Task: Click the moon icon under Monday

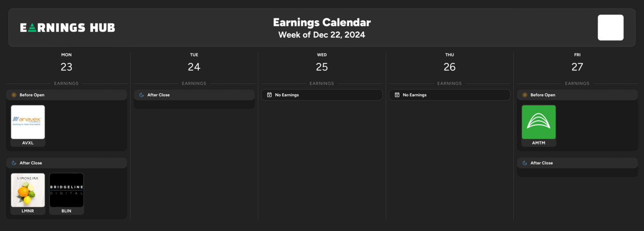Action: (x=14, y=163)
